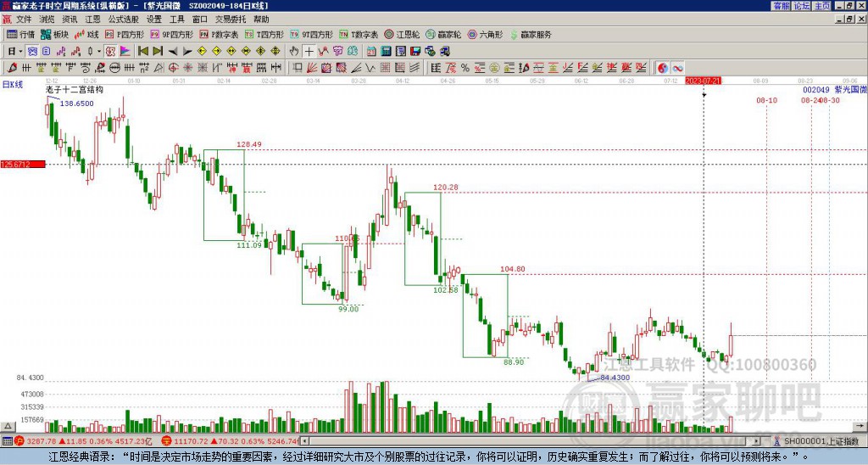Open the 设置 menu
The image size is (868, 465).
[x=154, y=20]
